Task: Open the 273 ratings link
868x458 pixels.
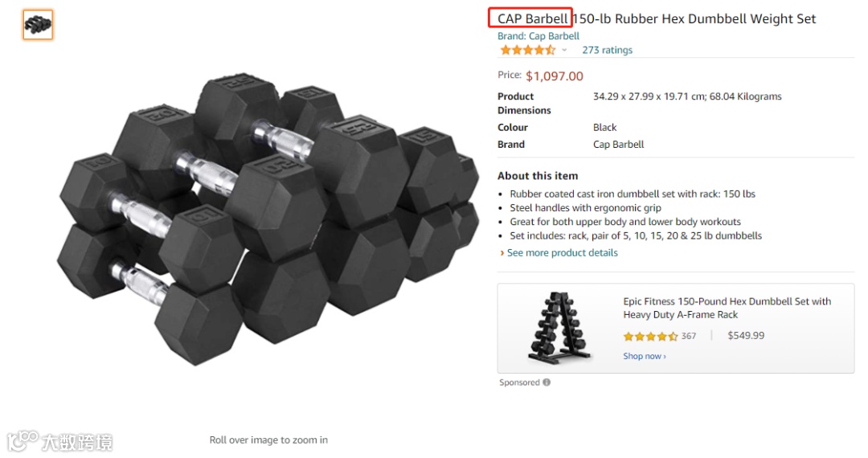Action: pyautogui.click(x=607, y=50)
